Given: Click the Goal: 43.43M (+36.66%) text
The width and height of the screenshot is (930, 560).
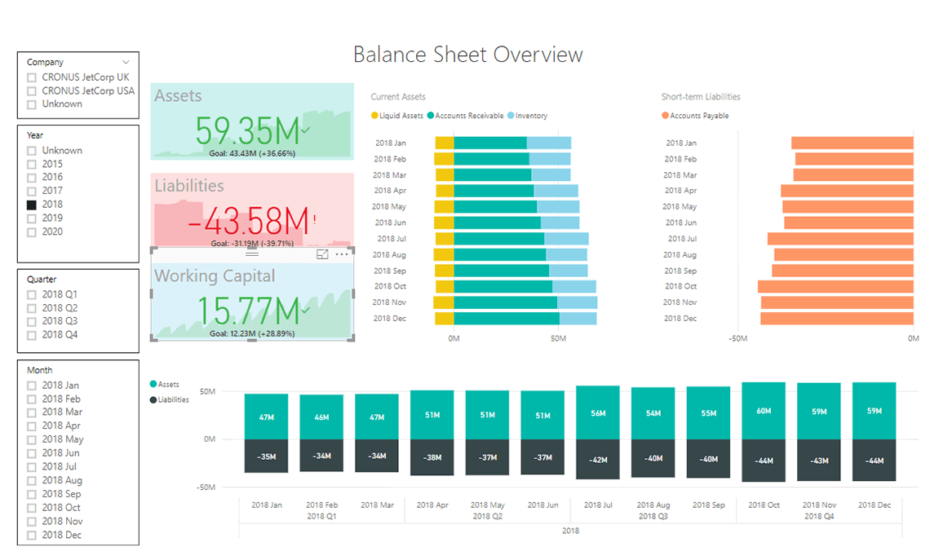Looking at the screenshot, I should pos(252,153).
